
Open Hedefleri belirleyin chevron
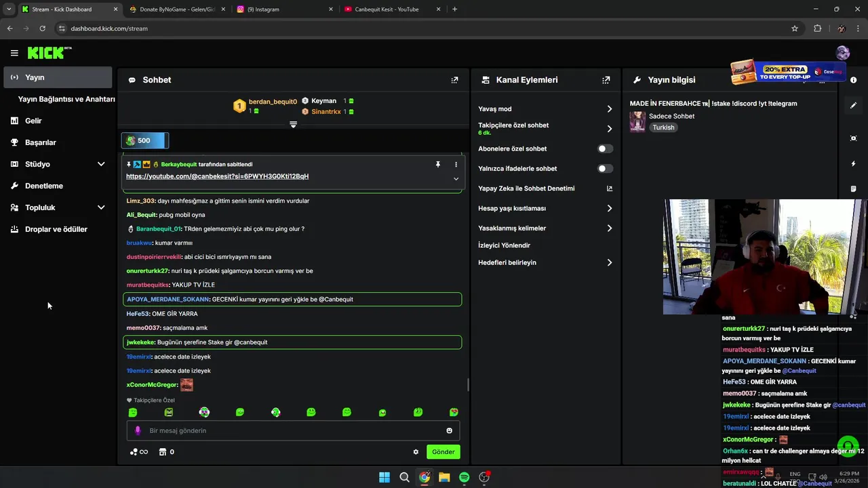(x=609, y=262)
